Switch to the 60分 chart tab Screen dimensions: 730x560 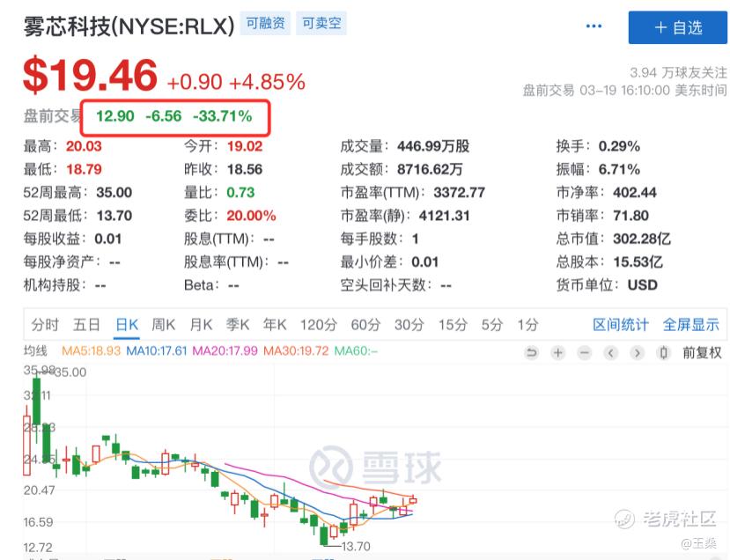click(x=365, y=324)
